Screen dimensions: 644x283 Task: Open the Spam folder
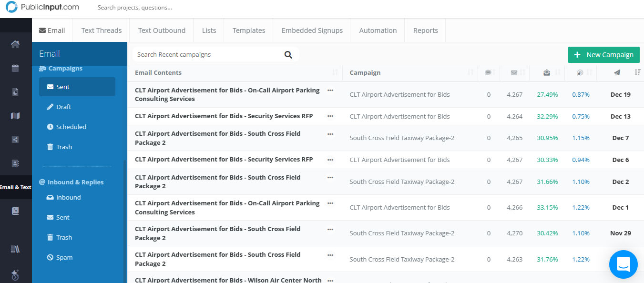64,257
